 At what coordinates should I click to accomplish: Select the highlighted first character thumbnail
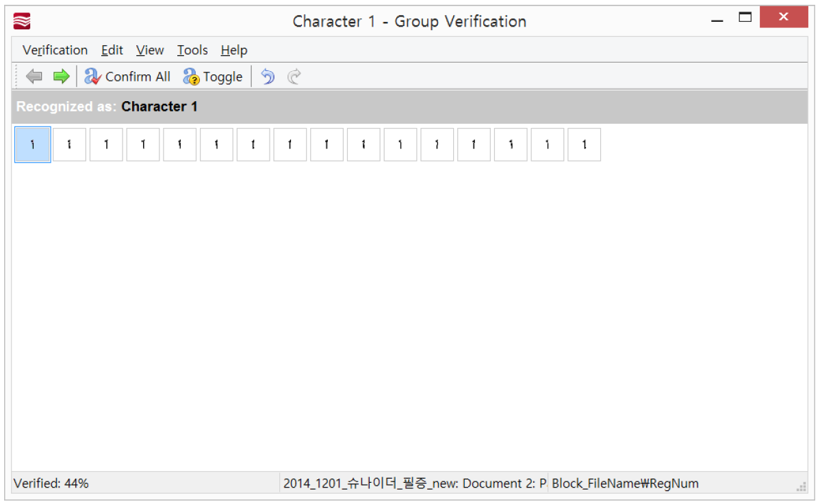coord(32,145)
